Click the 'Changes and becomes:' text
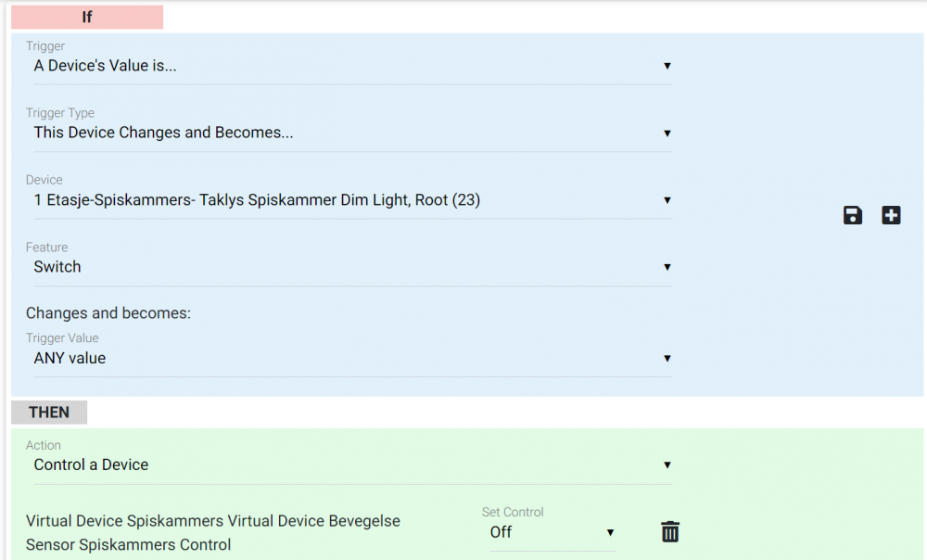The width and height of the screenshot is (927, 560). (108, 313)
